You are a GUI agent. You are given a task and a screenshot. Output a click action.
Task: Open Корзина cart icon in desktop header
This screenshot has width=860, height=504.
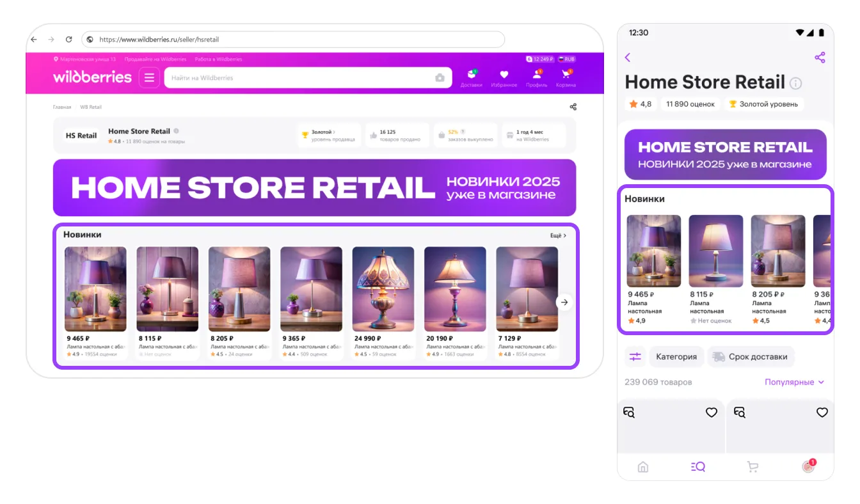(566, 77)
